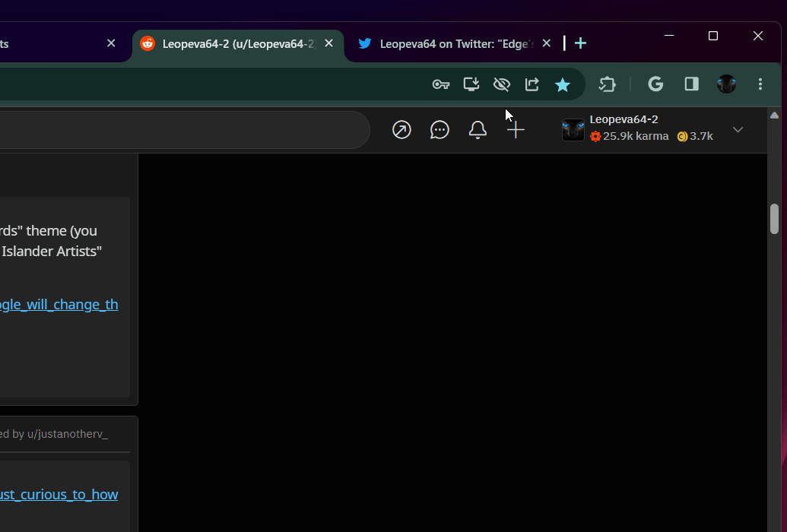The width and height of the screenshot is (787, 532).
Task: Open the browser Extensions puzzle icon
Action: coord(608,84)
